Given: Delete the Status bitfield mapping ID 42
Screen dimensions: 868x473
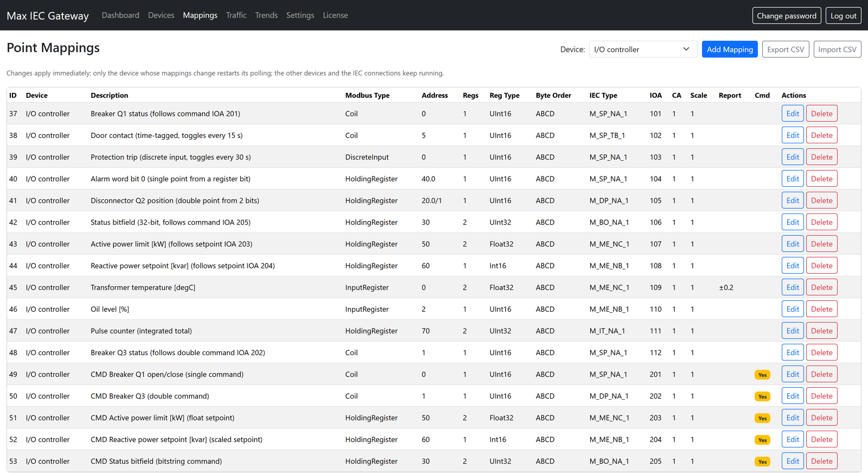Looking at the screenshot, I should (x=821, y=222).
